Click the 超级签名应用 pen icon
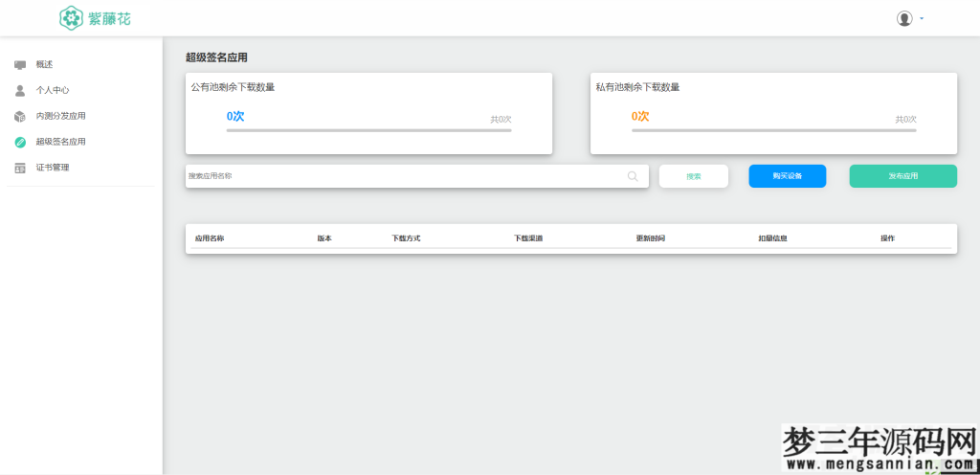This screenshot has width=980, height=475. pos(20,142)
